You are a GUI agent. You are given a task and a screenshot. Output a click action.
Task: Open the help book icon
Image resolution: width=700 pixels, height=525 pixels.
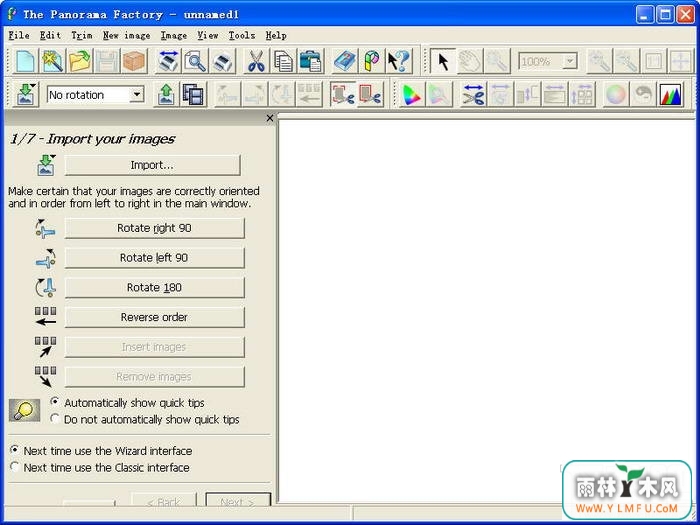pos(345,61)
